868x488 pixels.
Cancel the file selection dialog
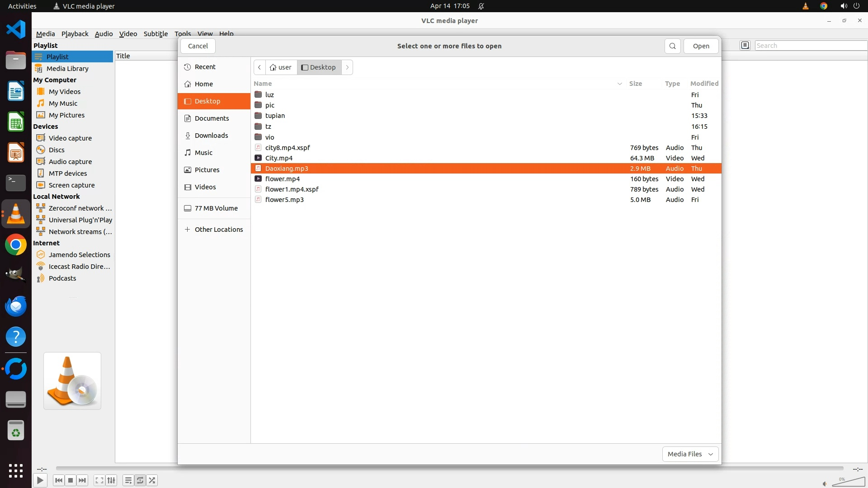(x=198, y=46)
